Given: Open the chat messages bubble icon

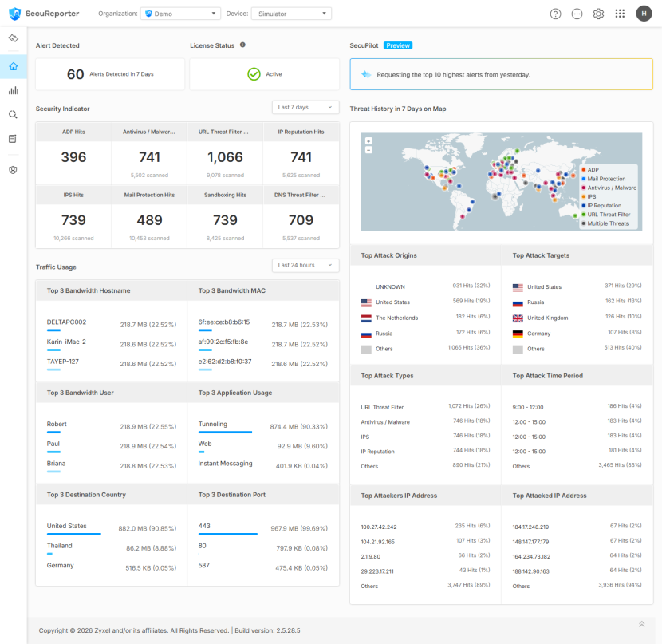Looking at the screenshot, I should (577, 14).
